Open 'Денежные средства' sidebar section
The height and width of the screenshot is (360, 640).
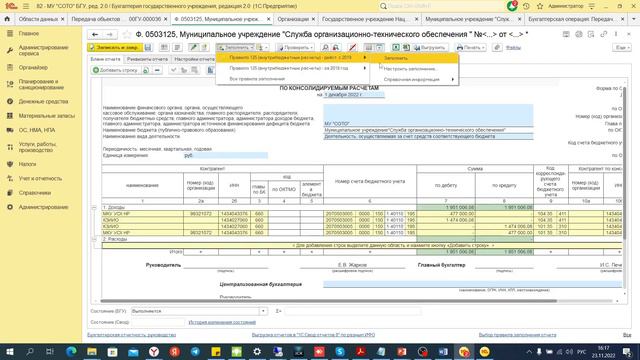click(43, 101)
